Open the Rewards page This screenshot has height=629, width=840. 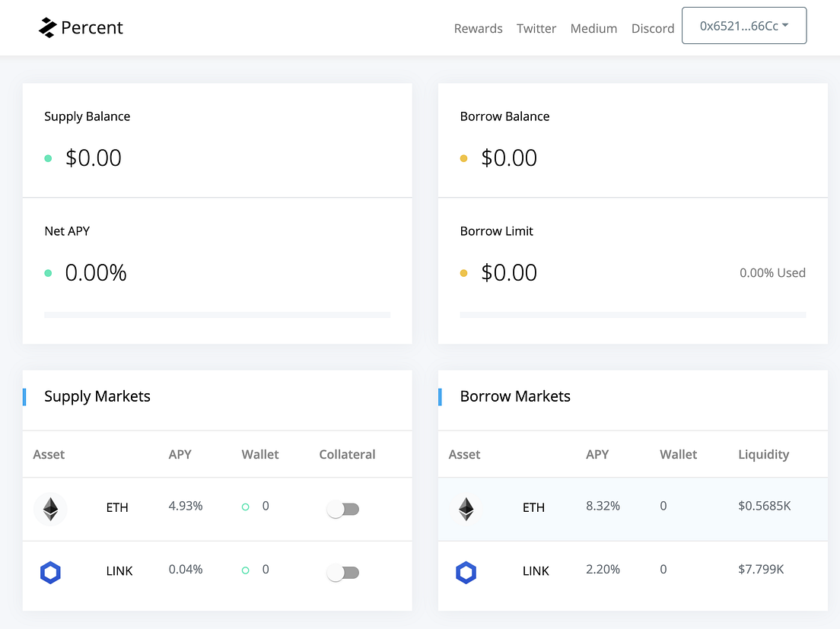(478, 28)
